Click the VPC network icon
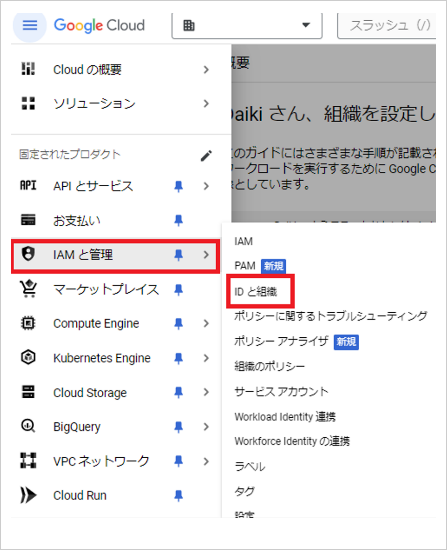 [28, 461]
